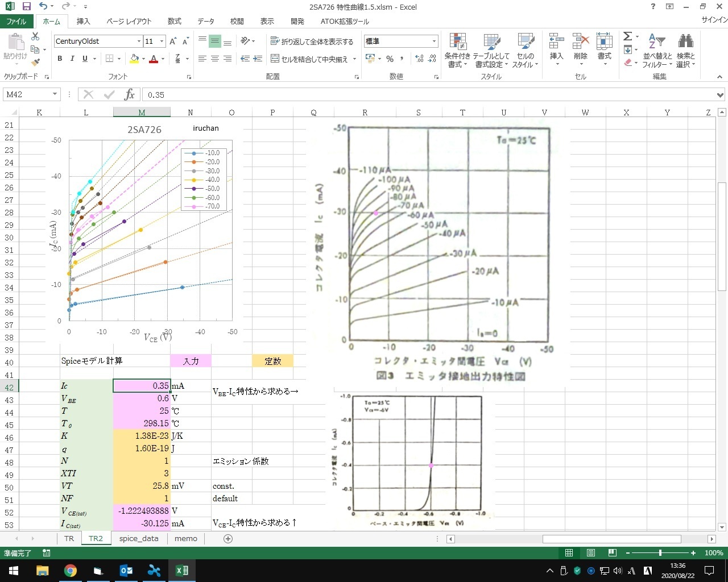Screen dimensions: 728x582
Task: Open conditional formatting 条件付き書式
Action: [457, 51]
